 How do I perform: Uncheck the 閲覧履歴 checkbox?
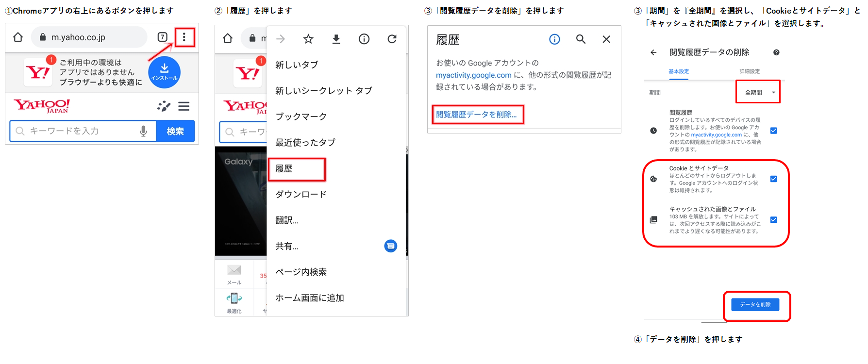point(773,131)
